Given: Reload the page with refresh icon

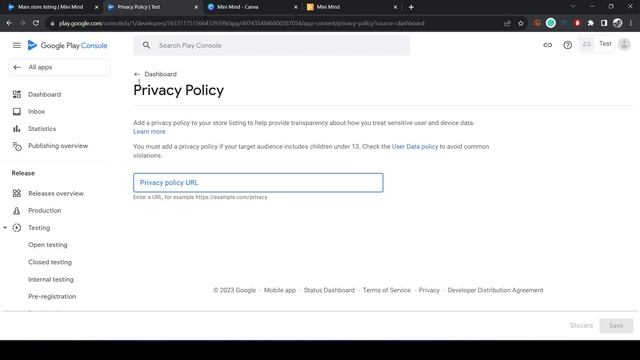Looking at the screenshot, I should [x=36, y=23].
